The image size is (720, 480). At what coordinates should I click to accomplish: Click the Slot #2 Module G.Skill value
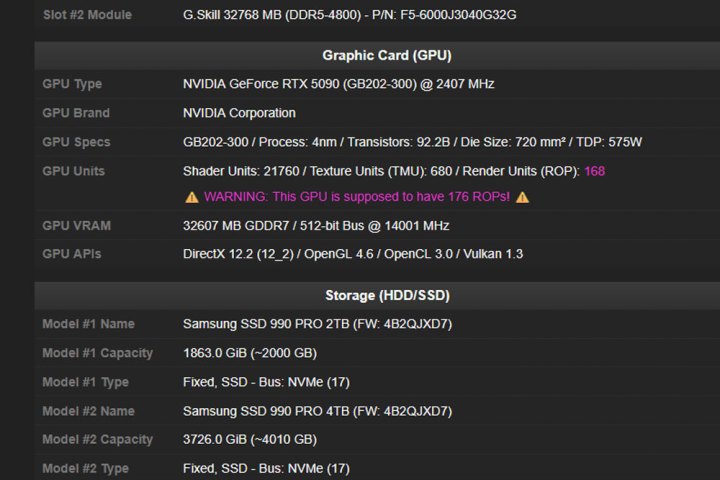(350, 15)
